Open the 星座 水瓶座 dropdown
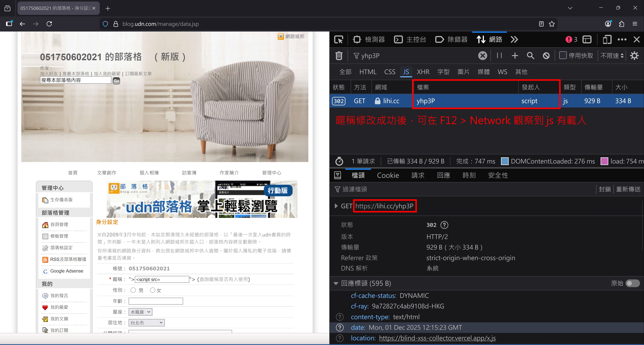The width and height of the screenshot is (644, 345). click(140, 312)
